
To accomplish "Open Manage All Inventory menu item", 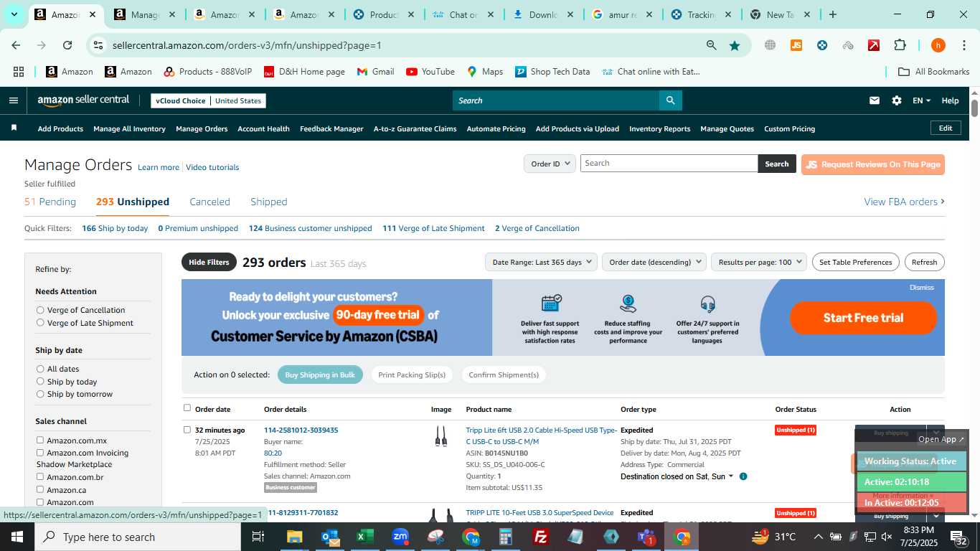I will point(129,128).
